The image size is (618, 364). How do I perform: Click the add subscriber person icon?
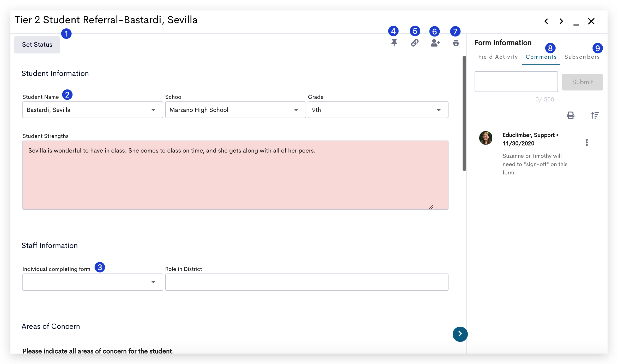tap(435, 43)
